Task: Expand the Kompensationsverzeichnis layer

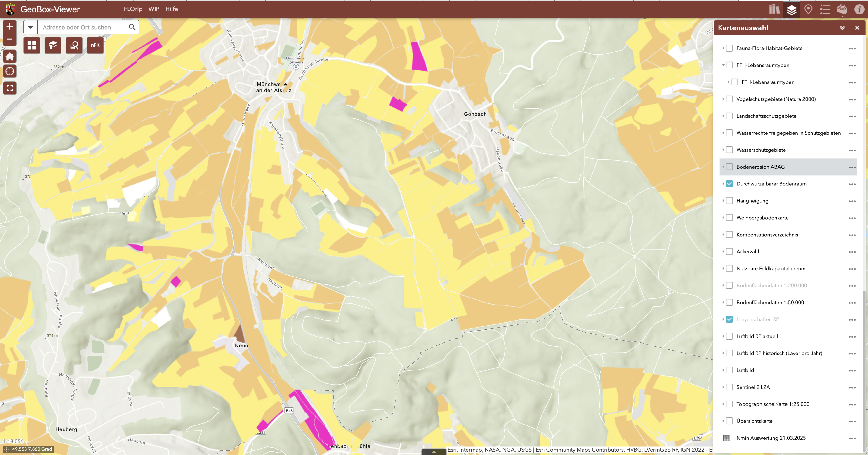Action: click(x=723, y=235)
